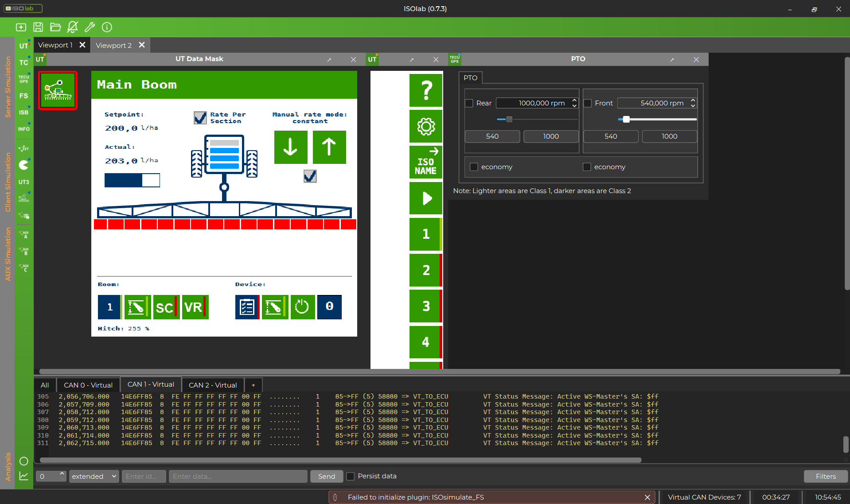Open the info circle toolbar icon
850x504 pixels.
coord(107,27)
